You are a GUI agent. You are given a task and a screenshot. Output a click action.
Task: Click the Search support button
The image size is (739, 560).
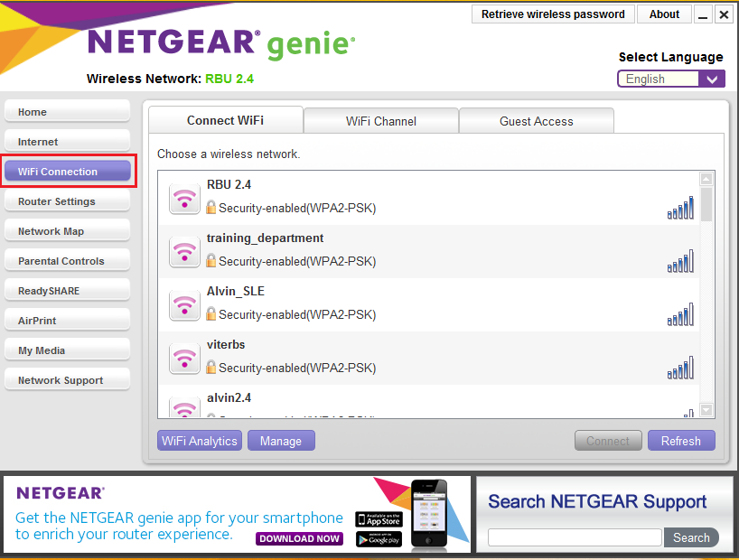pos(691,537)
